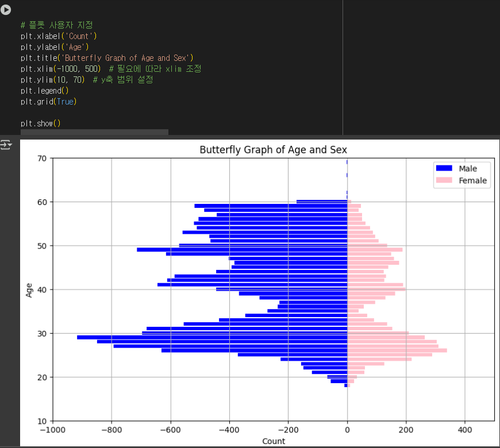The height and width of the screenshot is (448, 500).
Task: Click the rotated 'Age' y-axis label
Action: coord(29,290)
